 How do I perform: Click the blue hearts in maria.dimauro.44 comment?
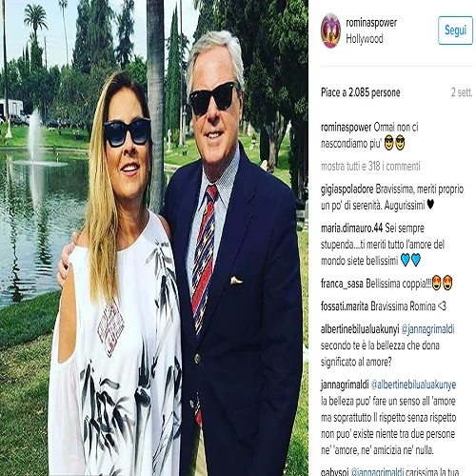[x=410, y=260]
